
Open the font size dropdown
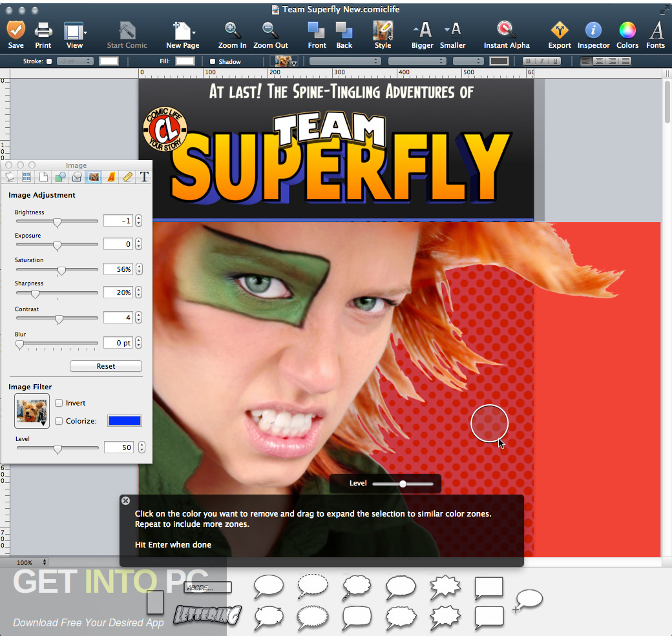[x=468, y=61]
